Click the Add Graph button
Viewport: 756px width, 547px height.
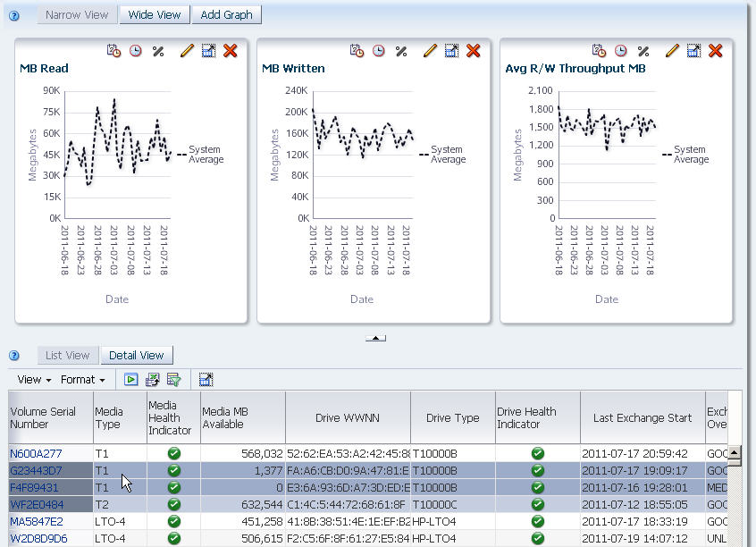(x=227, y=15)
